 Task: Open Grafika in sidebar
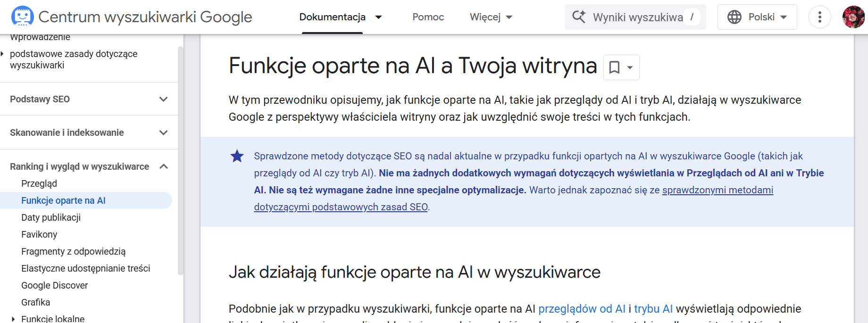point(35,302)
